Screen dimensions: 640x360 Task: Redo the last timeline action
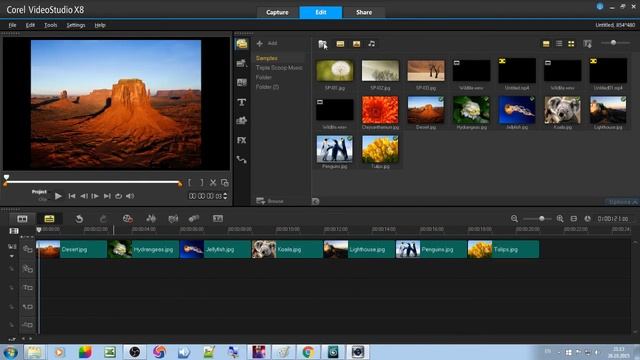tap(103, 219)
